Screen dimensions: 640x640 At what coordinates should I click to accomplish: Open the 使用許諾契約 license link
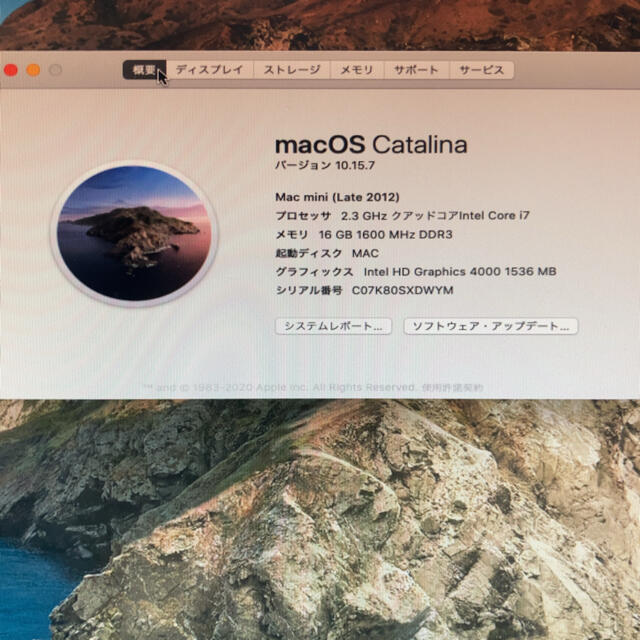coord(452,387)
